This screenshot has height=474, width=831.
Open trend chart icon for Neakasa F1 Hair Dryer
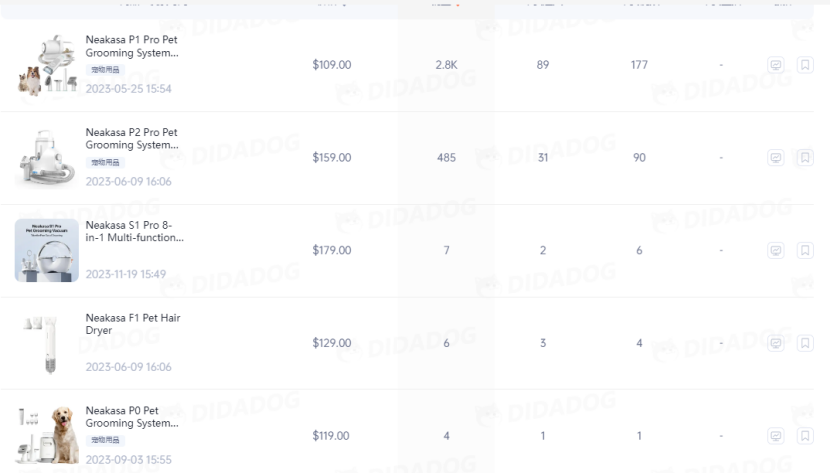coord(775,344)
